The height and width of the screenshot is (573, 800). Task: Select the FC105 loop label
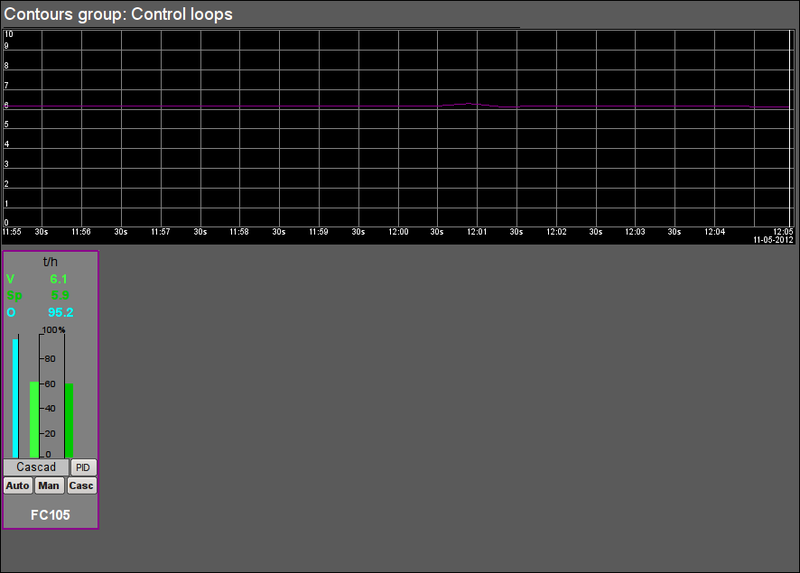point(50,515)
